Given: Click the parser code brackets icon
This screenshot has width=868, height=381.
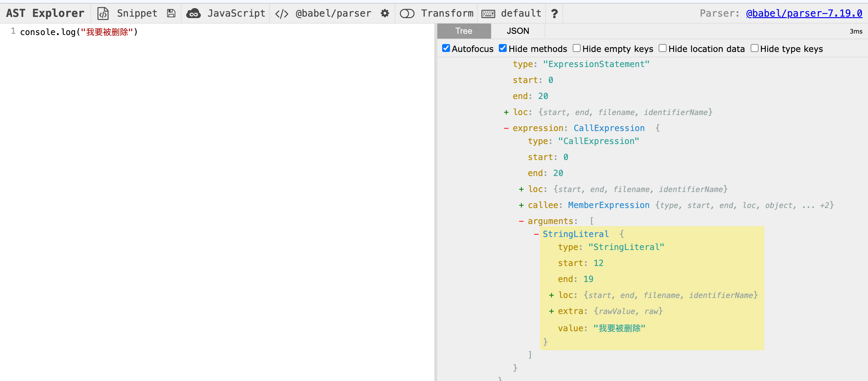Looking at the screenshot, I should (281, 14).
